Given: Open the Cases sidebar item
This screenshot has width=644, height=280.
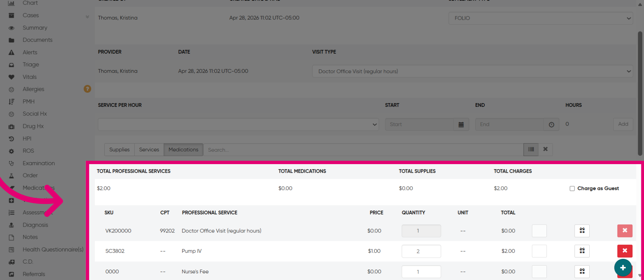Looking at the screenshot, I should (31, 15).
